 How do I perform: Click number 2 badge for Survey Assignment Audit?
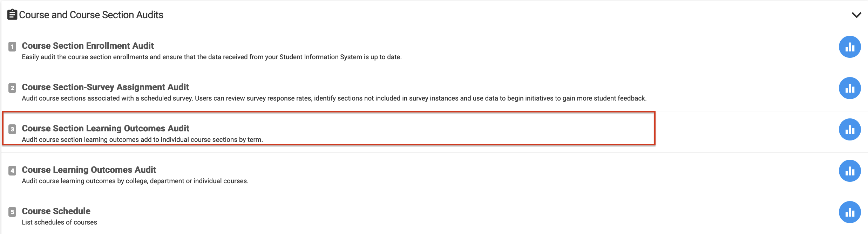click(12, 88)
